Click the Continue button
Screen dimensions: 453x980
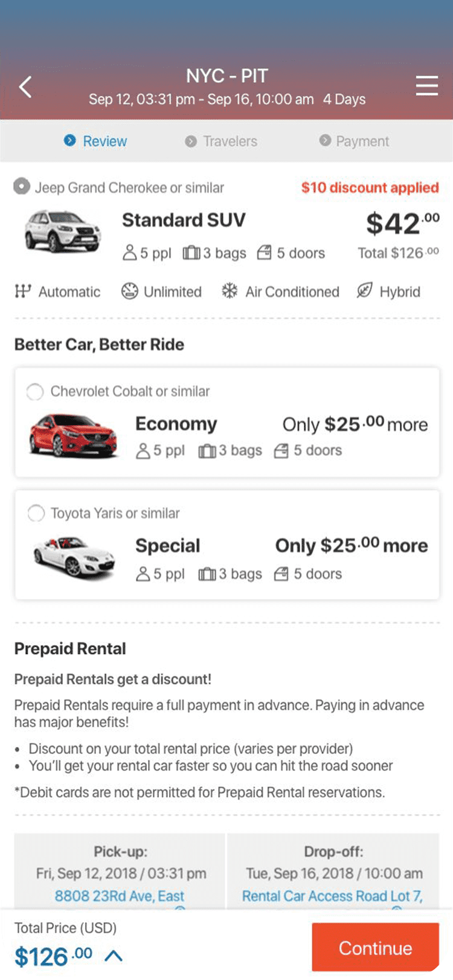(375, 947)
